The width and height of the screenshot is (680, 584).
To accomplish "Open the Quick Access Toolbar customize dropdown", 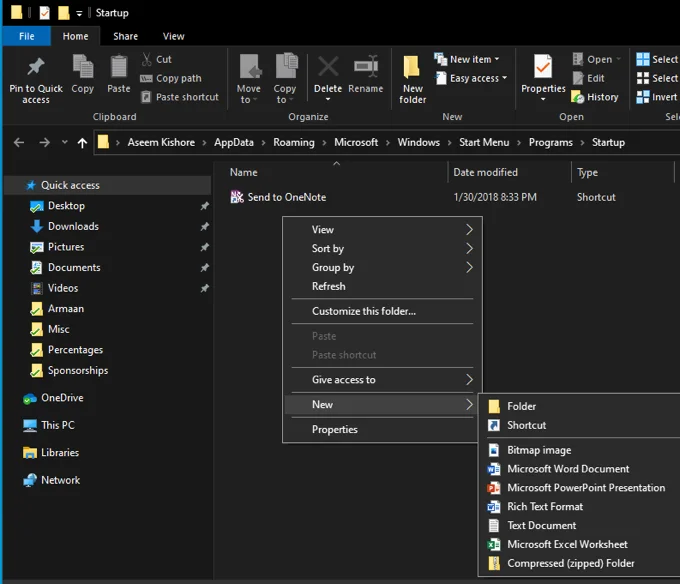I will tap(79, 13).
